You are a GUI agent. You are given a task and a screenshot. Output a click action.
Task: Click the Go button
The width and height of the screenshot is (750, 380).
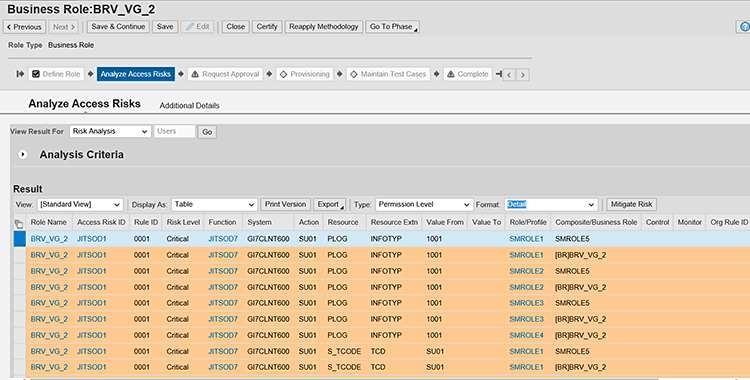point(207,132)
